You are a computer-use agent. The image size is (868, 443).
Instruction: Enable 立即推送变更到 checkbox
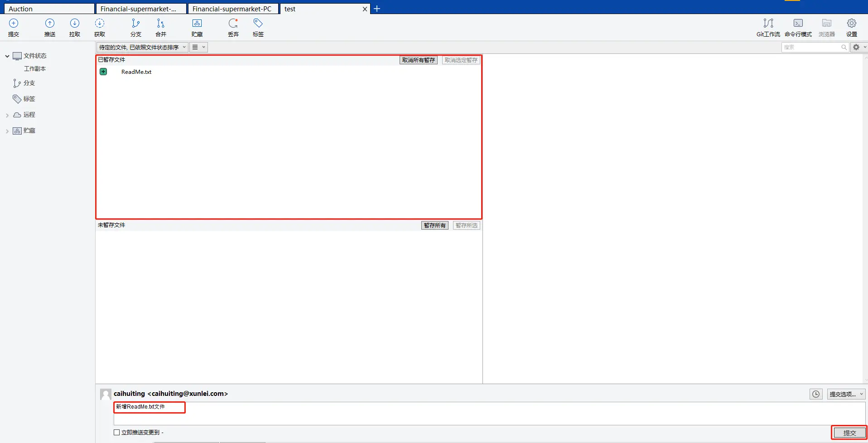(117, 432)
